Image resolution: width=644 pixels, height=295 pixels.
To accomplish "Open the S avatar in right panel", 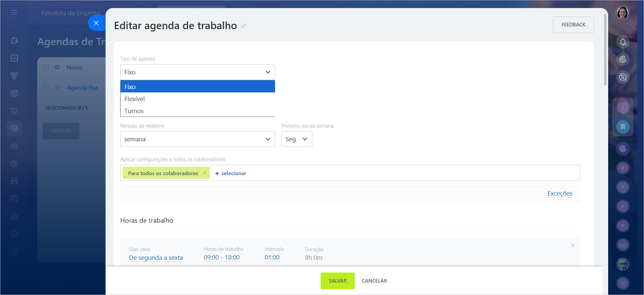I will (x=623, y=108).
